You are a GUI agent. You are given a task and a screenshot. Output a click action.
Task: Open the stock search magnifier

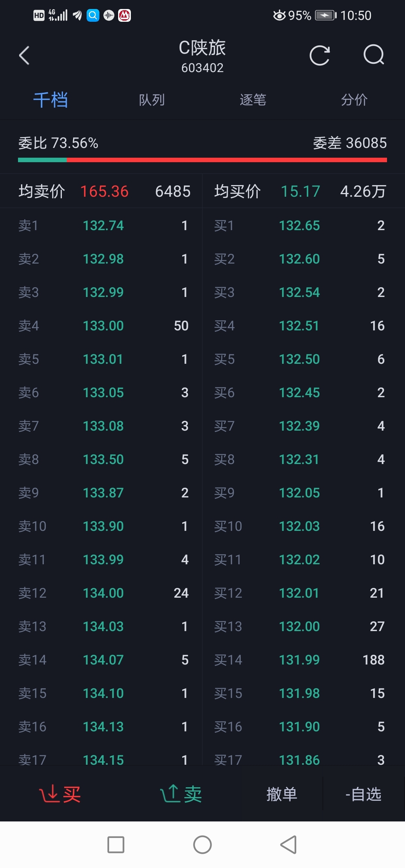(374, 56)
